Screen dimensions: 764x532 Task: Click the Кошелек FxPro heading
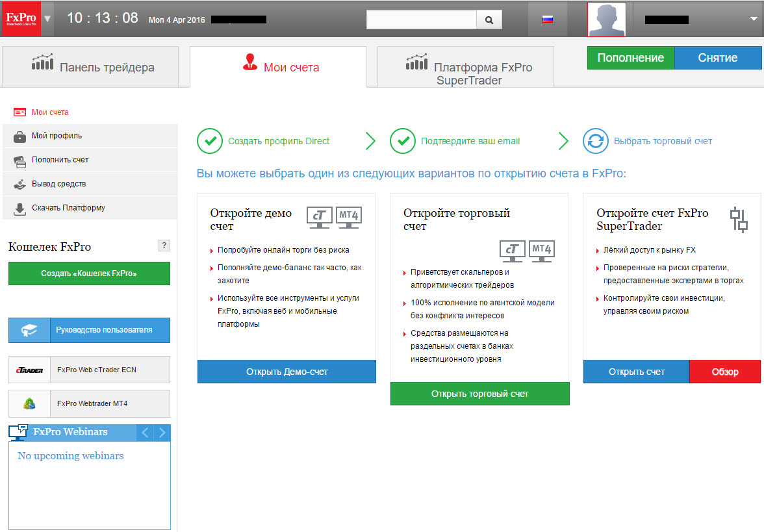49,247
